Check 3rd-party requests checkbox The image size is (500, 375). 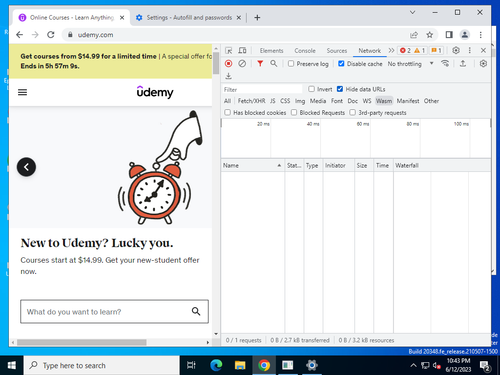point(352,112)
